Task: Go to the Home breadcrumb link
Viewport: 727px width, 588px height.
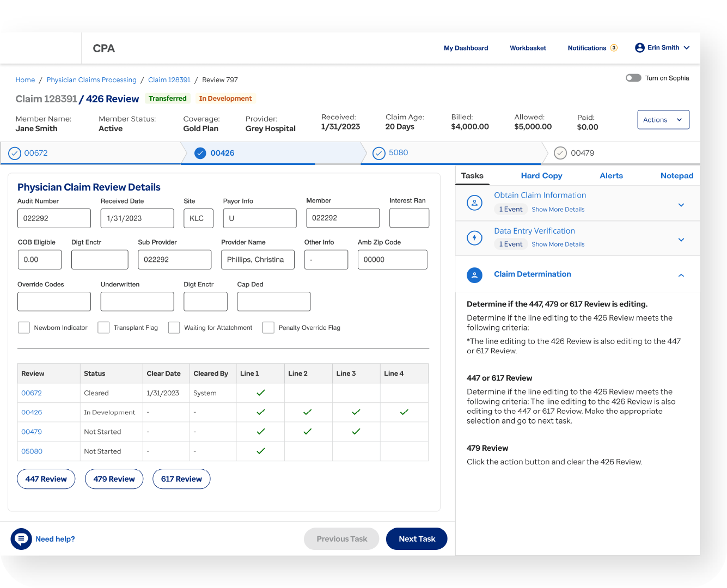Action: click(25, 80)
